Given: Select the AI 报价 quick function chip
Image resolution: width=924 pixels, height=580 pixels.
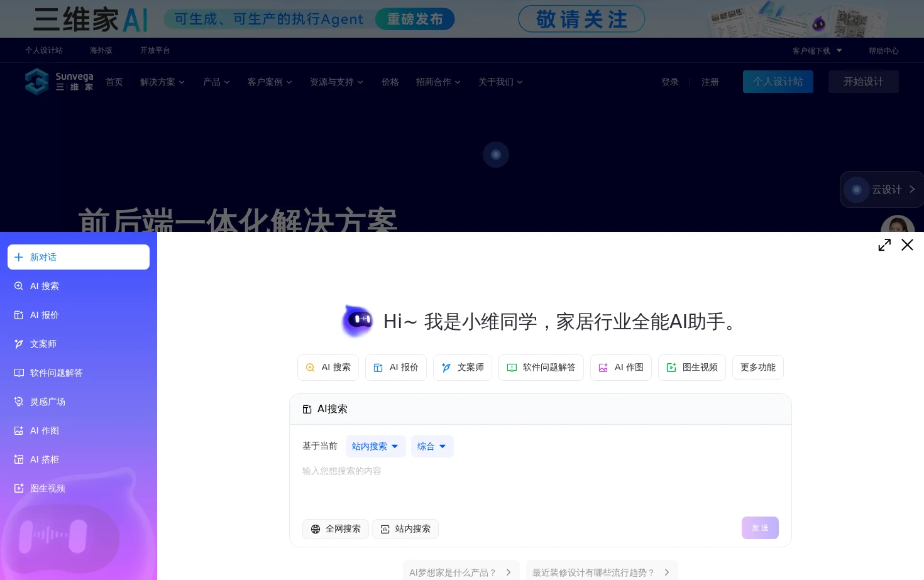Looking at the screenshot, I should (396, 368).
